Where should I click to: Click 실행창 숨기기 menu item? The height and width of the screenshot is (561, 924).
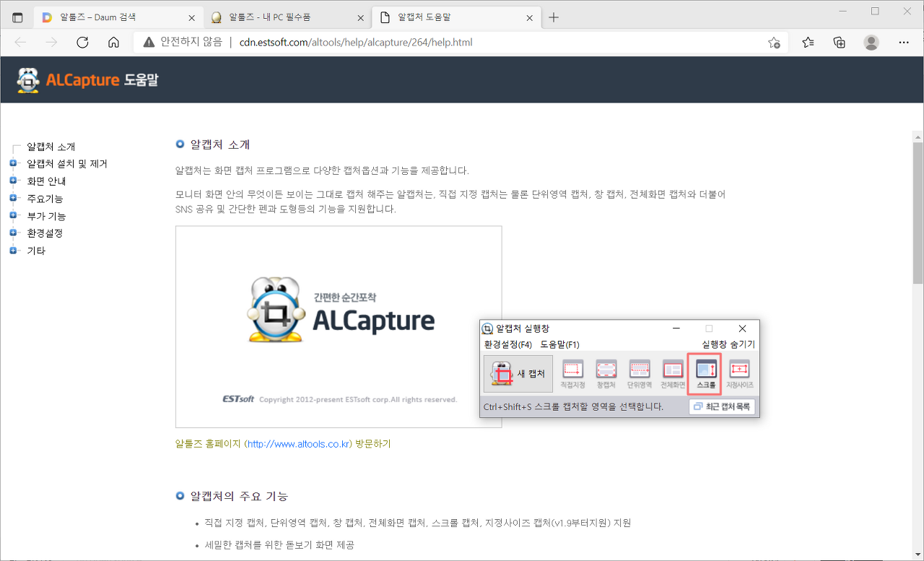pyautogui.click(x=728, y=344)
